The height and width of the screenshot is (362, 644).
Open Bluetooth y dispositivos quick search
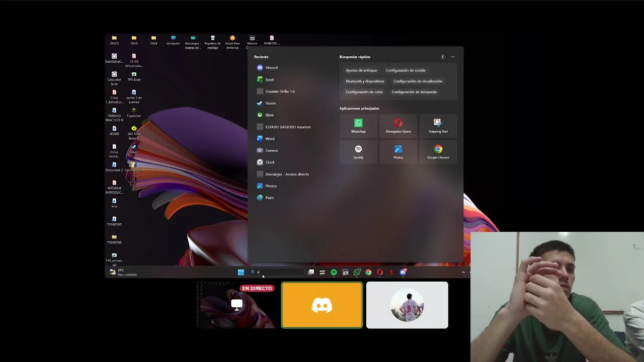click(365, 81)
